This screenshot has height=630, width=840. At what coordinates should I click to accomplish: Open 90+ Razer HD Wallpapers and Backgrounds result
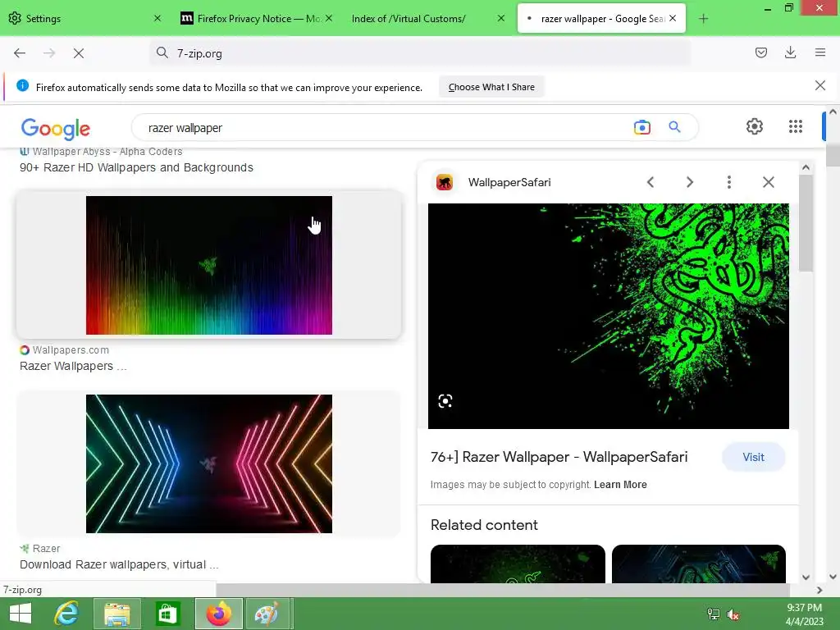tap(136, 167)
